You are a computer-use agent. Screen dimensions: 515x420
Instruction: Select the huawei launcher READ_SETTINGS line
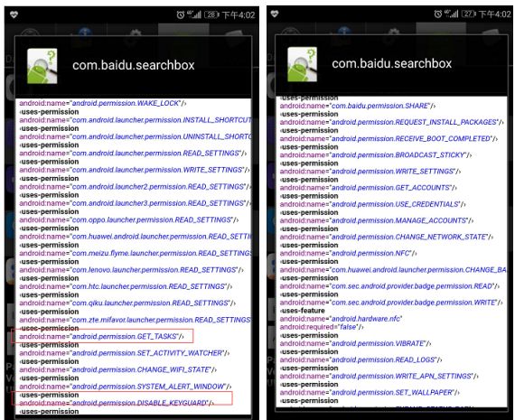(x=136, y=237)
